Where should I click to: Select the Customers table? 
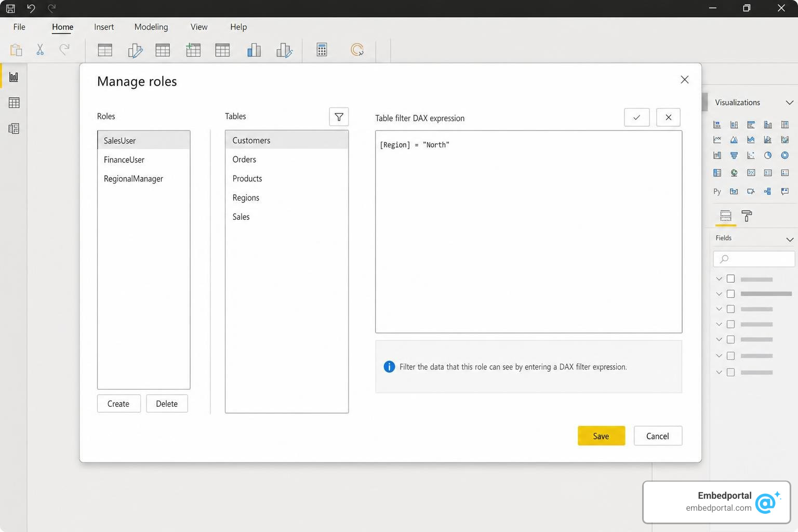(x=287, y=140)
